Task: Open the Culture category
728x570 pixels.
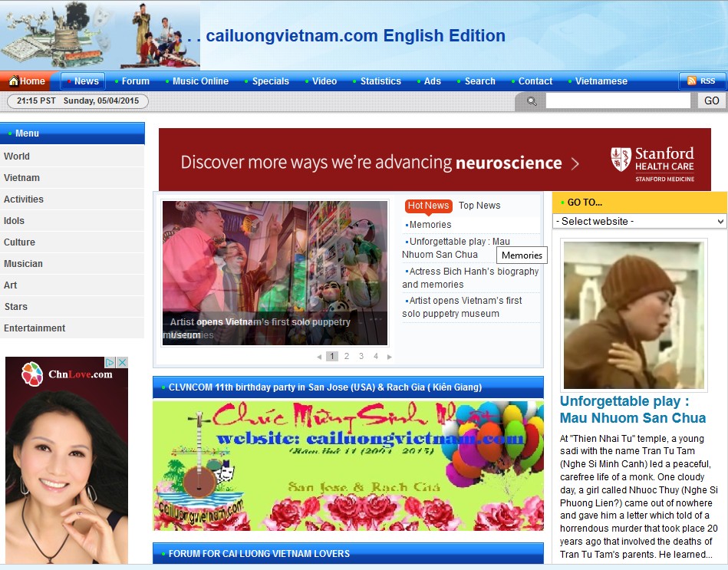Action: [x=72, y=242]
